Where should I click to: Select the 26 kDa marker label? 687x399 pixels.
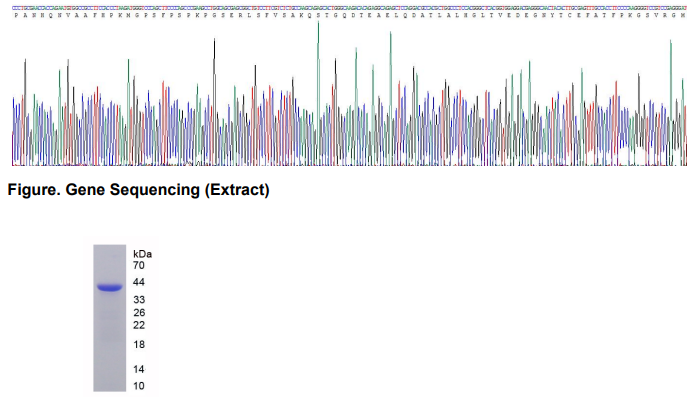139,313
